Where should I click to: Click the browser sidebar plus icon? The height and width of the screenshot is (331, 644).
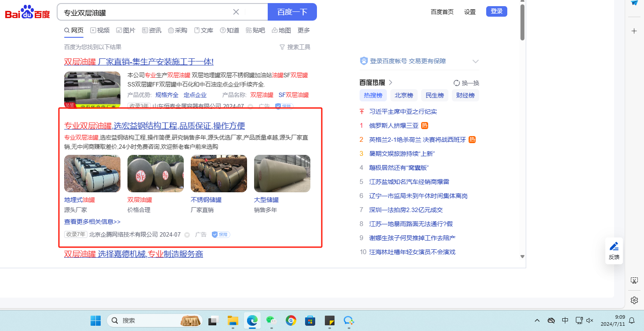point(634,31)
